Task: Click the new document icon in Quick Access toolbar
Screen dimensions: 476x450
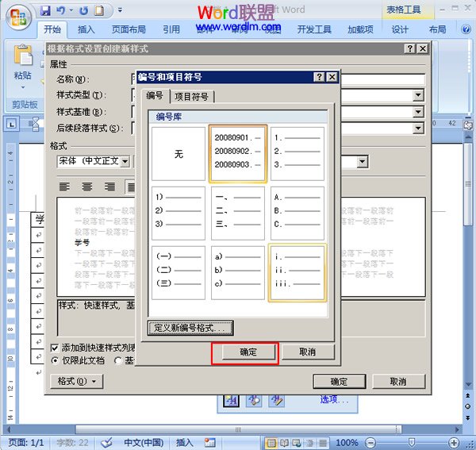Action: [x=99, y=11]
